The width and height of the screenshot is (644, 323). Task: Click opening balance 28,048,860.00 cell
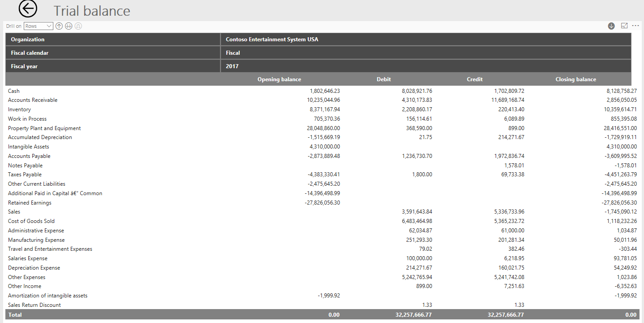323,128
